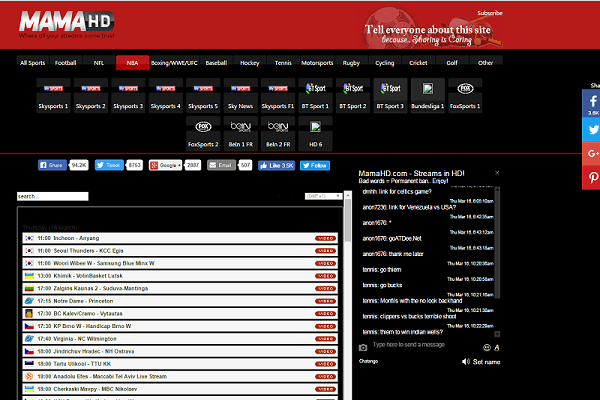The image size is (600, 400).
Task: Switch to the Golf tab
Action: click(452, 63)
